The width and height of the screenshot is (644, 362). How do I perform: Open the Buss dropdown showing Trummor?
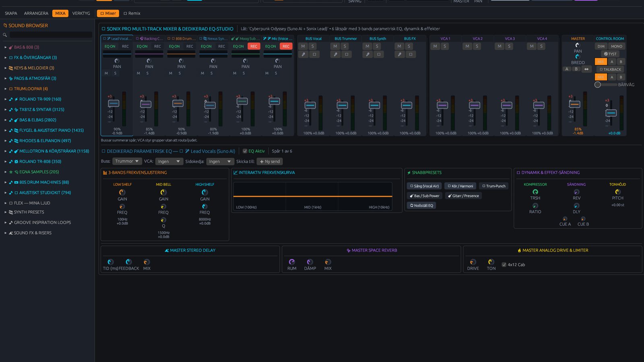tap(127, 161)
